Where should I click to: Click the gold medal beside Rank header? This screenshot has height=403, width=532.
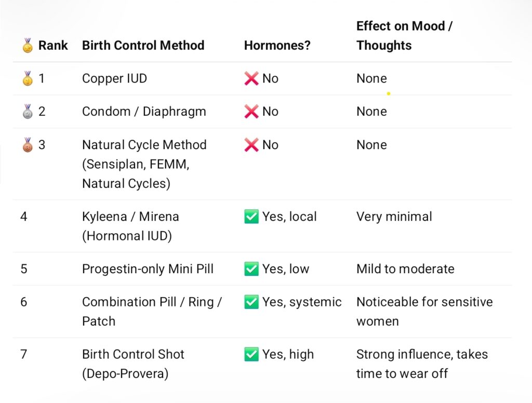point(28,46)
